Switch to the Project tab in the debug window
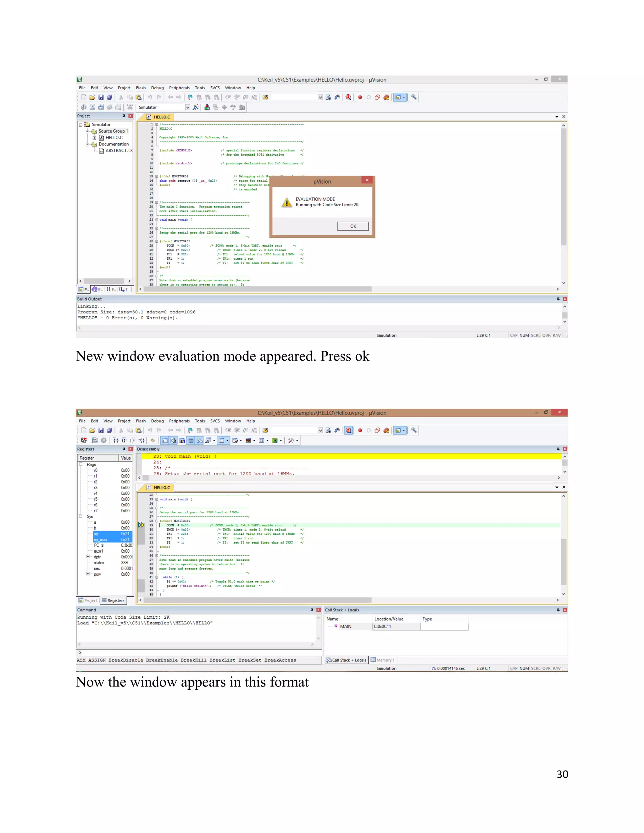Image resolution: width=644 pixels, height=833 pixels. (x=88, y=600)
